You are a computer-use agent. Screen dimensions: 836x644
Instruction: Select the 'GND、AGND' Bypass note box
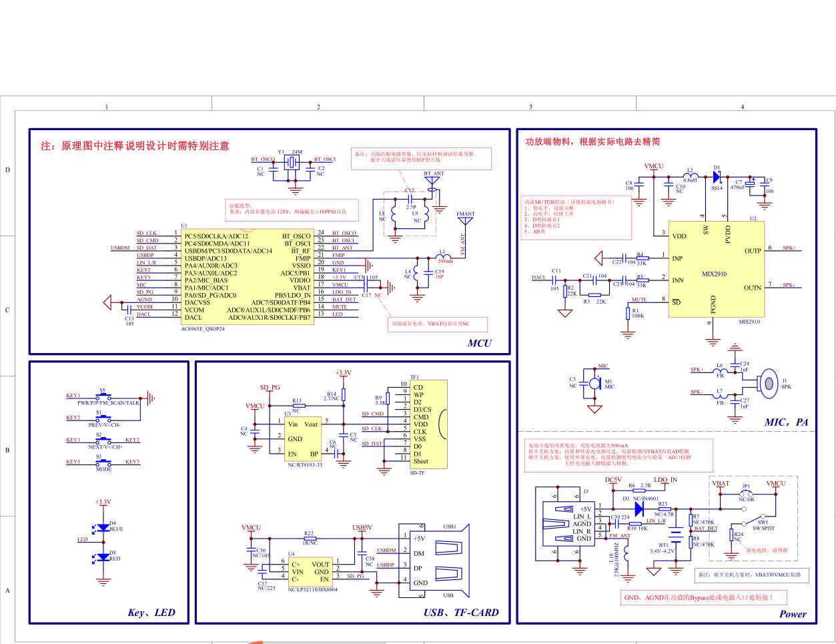click(704, 598)
